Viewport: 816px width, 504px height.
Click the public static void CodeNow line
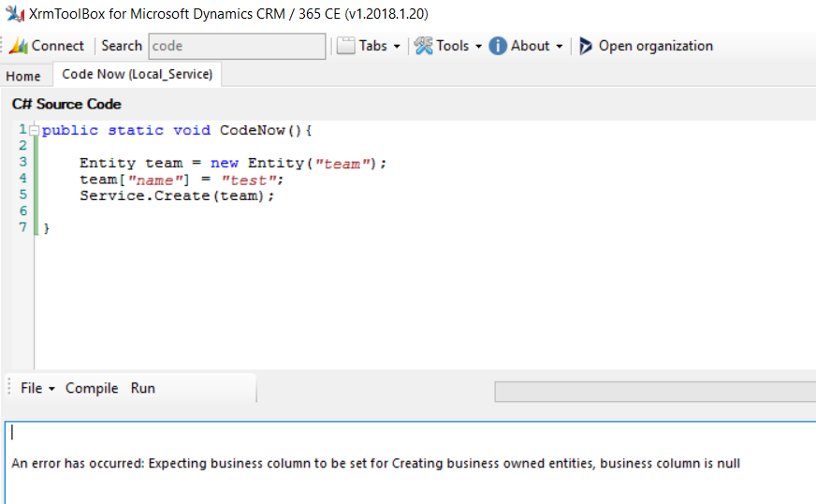[x=177, y=130]
